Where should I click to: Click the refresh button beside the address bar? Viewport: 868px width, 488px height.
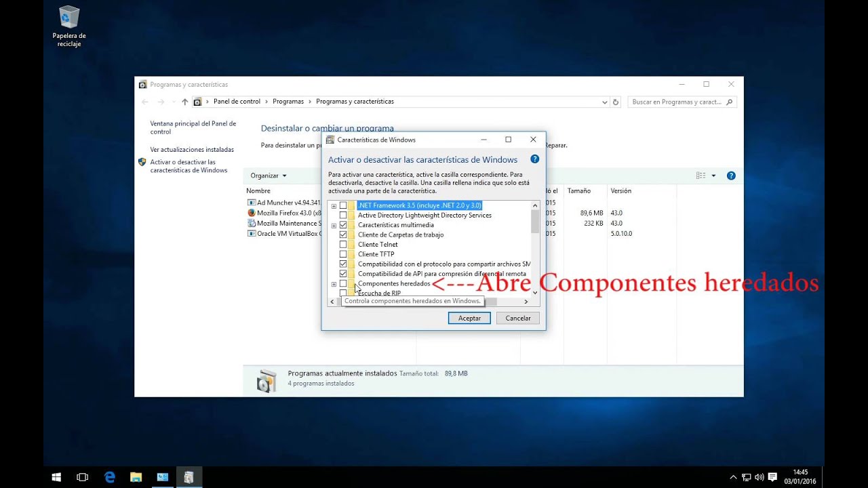coord(616,102)
